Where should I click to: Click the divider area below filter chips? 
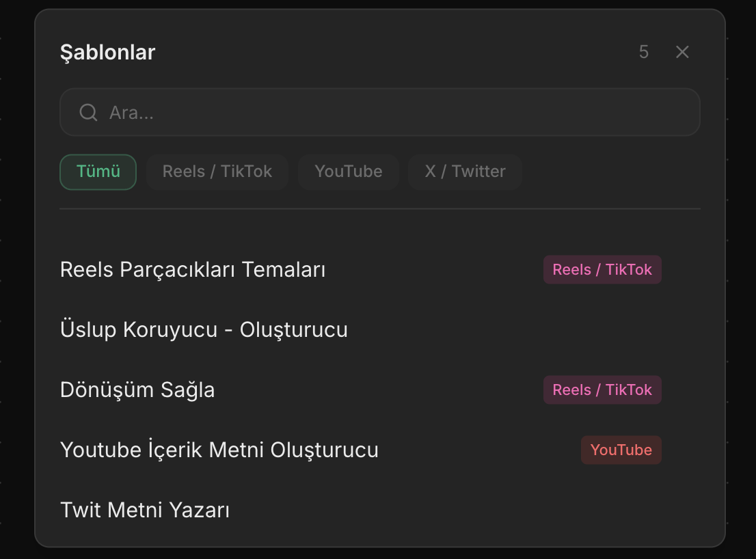380,209
